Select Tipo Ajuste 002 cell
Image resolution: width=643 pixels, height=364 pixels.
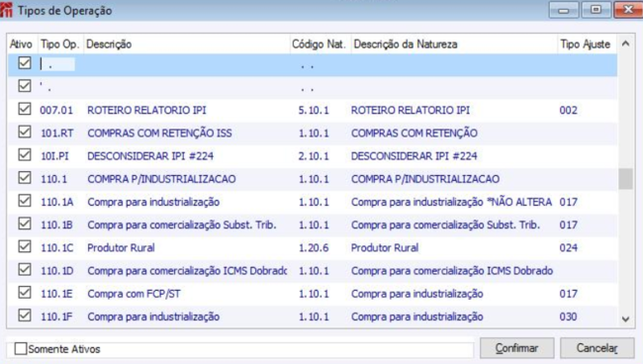tap(569, 110)
